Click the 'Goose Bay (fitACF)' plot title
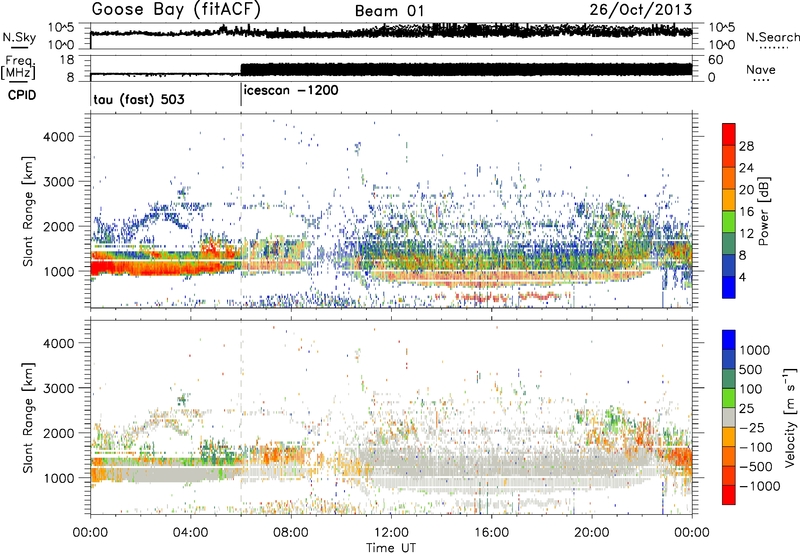800x554 pixels. pyautogui.click(x=176, y=9)
